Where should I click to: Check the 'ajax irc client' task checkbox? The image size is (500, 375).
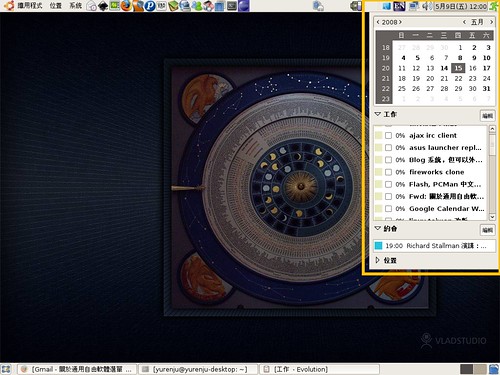[x=388, y=135]
